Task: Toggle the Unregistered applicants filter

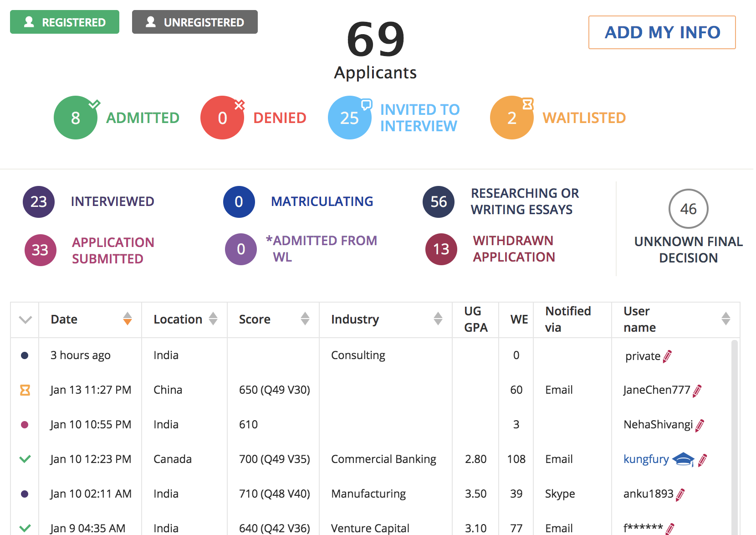Action: (x=195, y=22)
